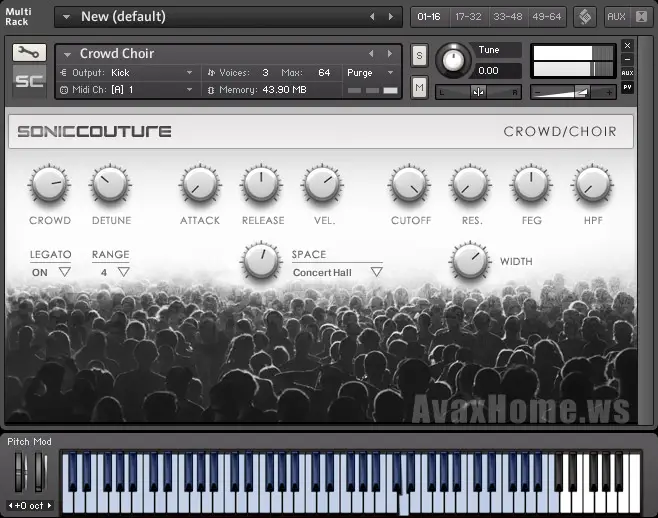Load previous instrument with left arrow
This screenshot has height=518, width=658.
click(371, 54)
